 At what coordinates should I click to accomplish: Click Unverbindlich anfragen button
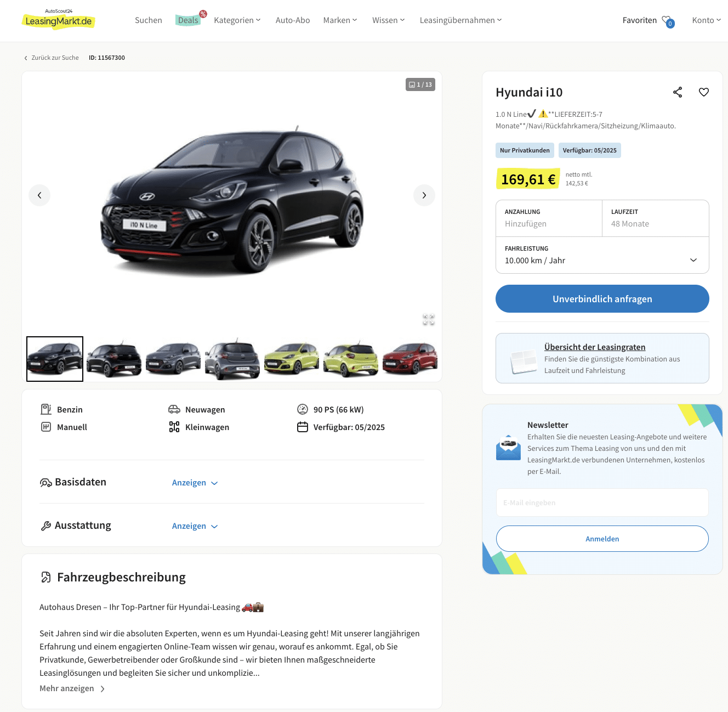click(x=602, y=299)
